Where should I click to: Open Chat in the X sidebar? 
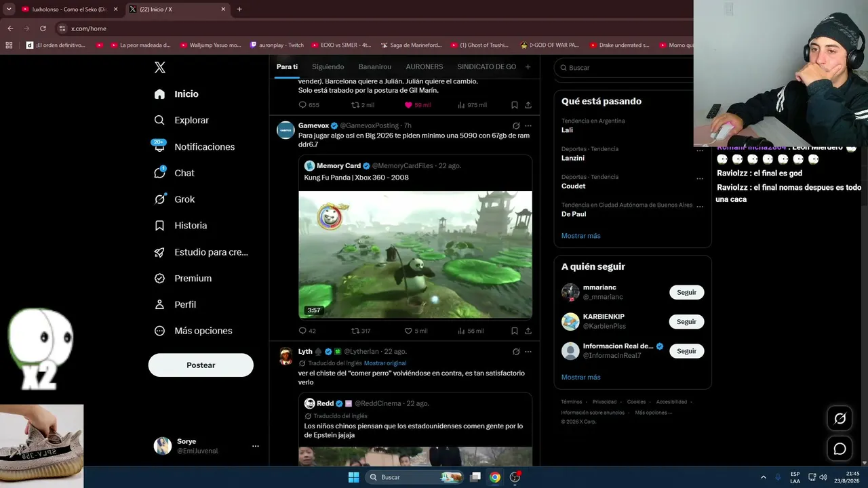[x=174, y=173]
